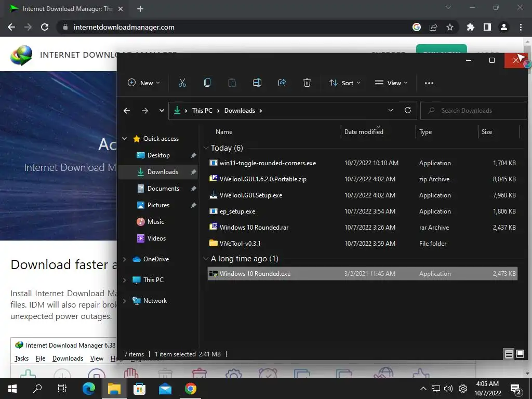Select Pictures in Quick access
This screenshot has width=532, height=399.
tap(159, 205)
